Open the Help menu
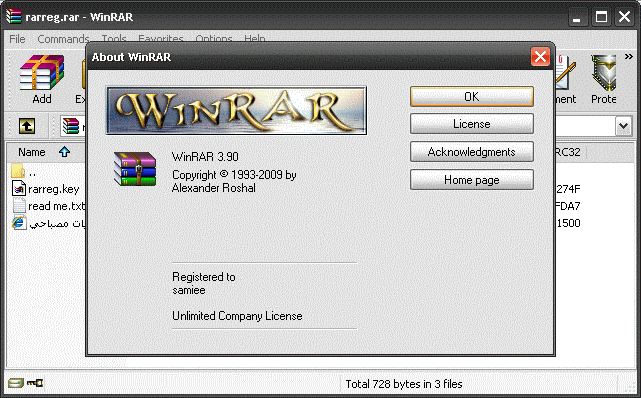 coord(255,38)
